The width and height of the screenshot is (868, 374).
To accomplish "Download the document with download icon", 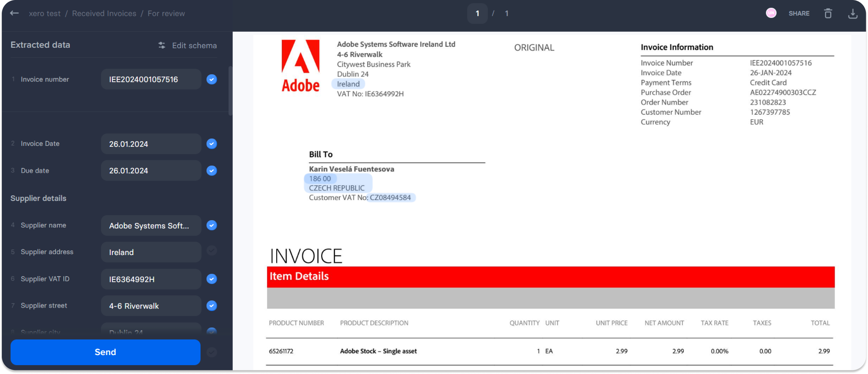I will click(852, 13).
